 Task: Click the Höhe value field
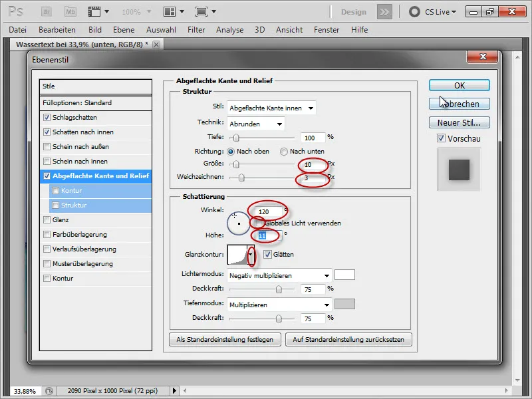click(x=269, y=235)
